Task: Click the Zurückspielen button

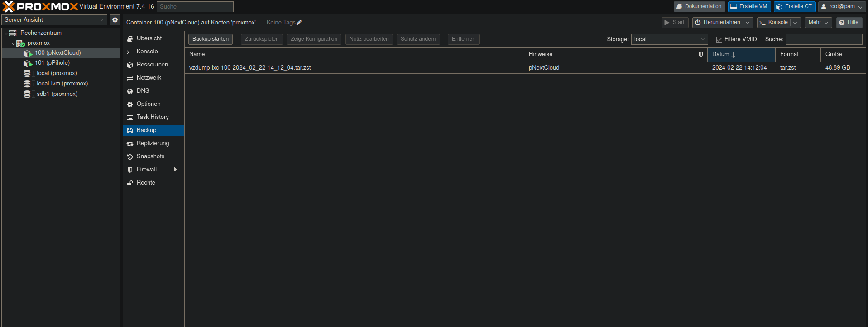Action: tap(262, 39)
